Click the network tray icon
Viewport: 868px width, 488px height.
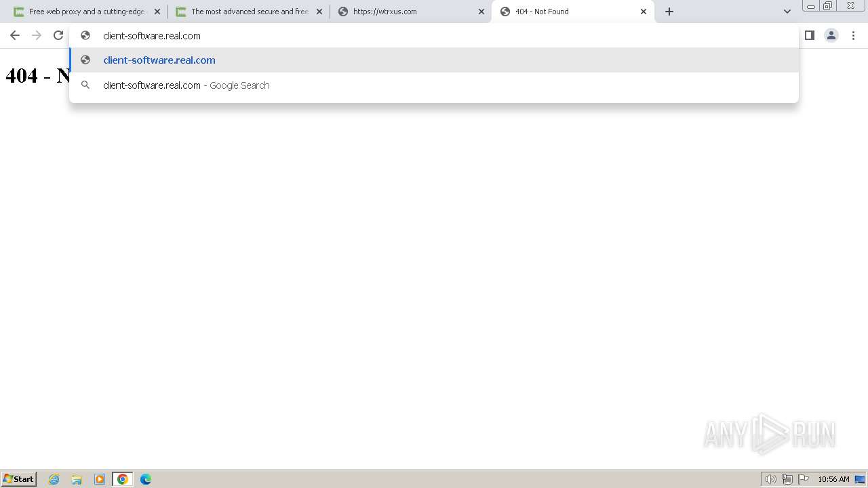click(x=787, y=479)
